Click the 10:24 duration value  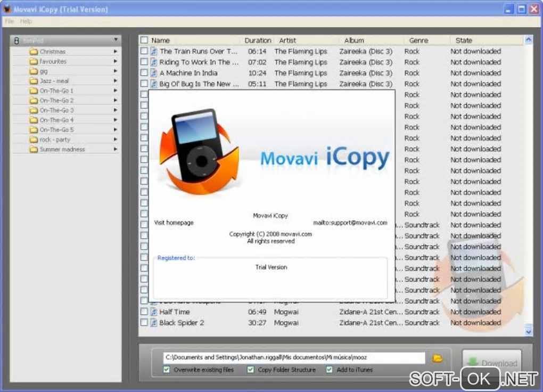pyautogui.click(x=257, y=73)
